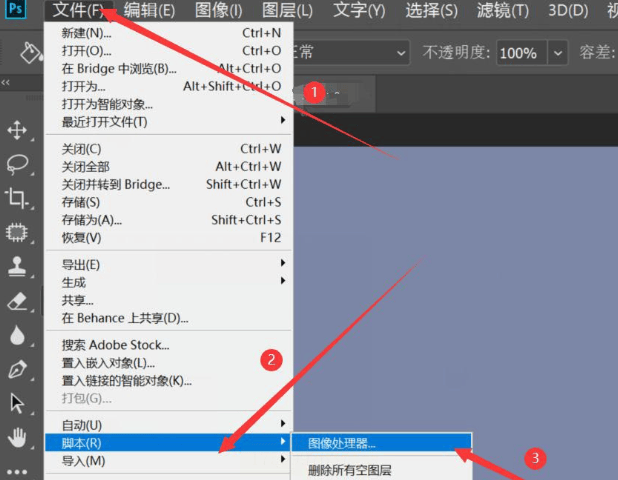The width and height of the screenshot is (618, 480).
Task: Choose 在 Bridge 中浏览(B)...
Action: [169, 69]
